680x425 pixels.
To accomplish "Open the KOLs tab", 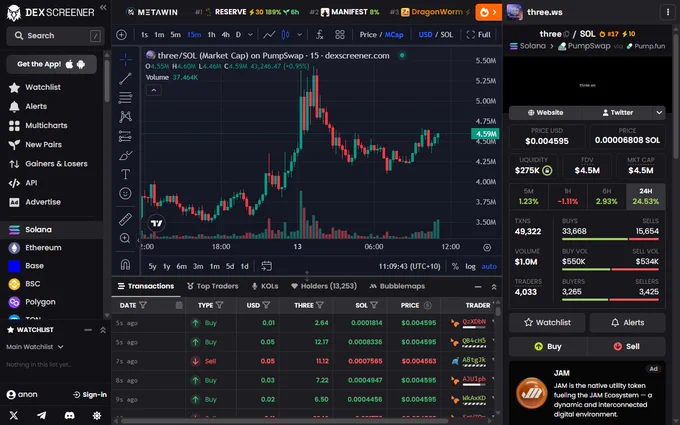I will tap(265, 286).
